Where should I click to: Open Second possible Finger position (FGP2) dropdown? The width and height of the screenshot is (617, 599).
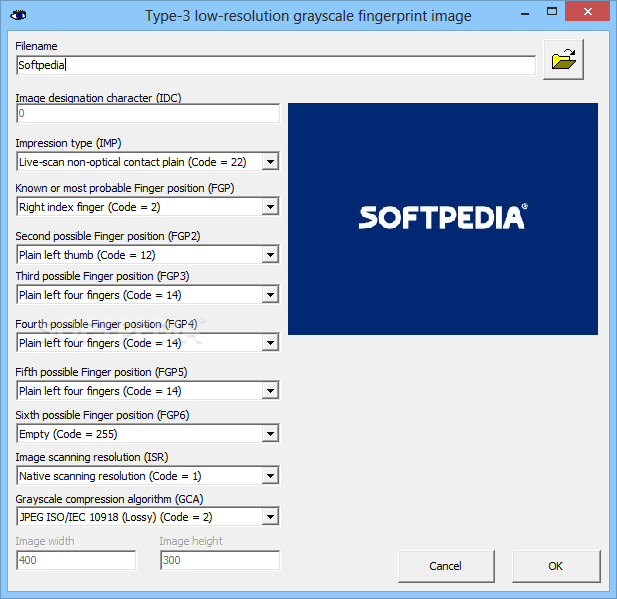[270, 255]
